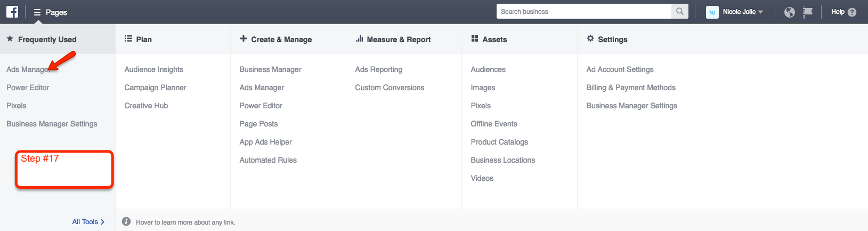868x231 pixels.
Task: Expand the Nicole Jolie account dropdown
Action: point(743,12)
